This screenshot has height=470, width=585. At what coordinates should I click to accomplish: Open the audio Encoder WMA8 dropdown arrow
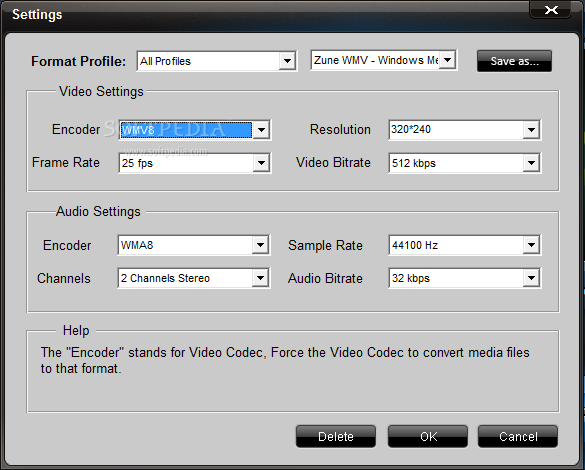tap(260, 245)
